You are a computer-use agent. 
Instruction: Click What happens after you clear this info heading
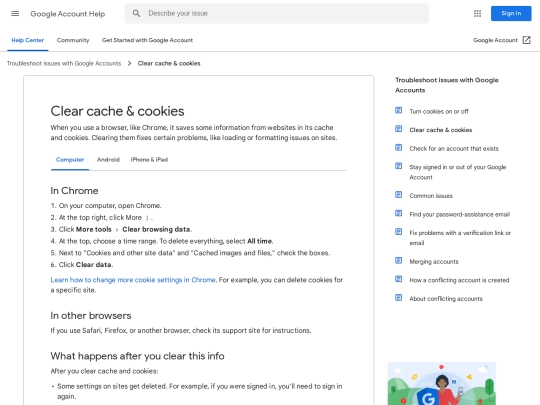(x=137, y=356)
